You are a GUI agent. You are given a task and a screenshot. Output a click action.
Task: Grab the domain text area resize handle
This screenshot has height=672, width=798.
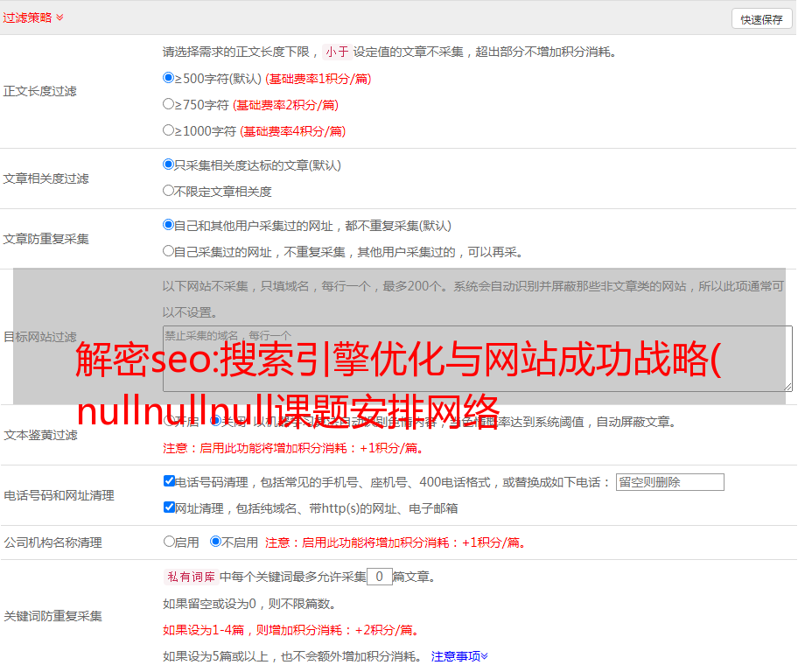coord(787,387)
